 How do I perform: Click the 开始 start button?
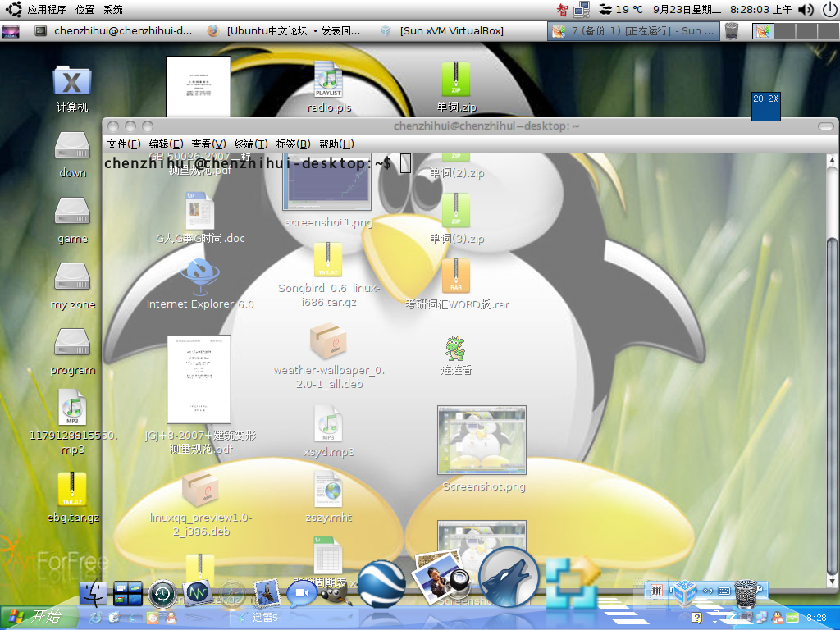click(38, 617)
